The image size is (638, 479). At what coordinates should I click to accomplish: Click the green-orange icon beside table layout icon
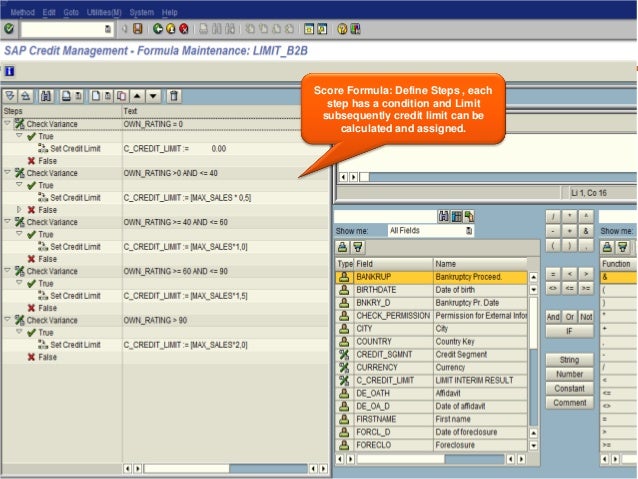[x=470, y=216]
